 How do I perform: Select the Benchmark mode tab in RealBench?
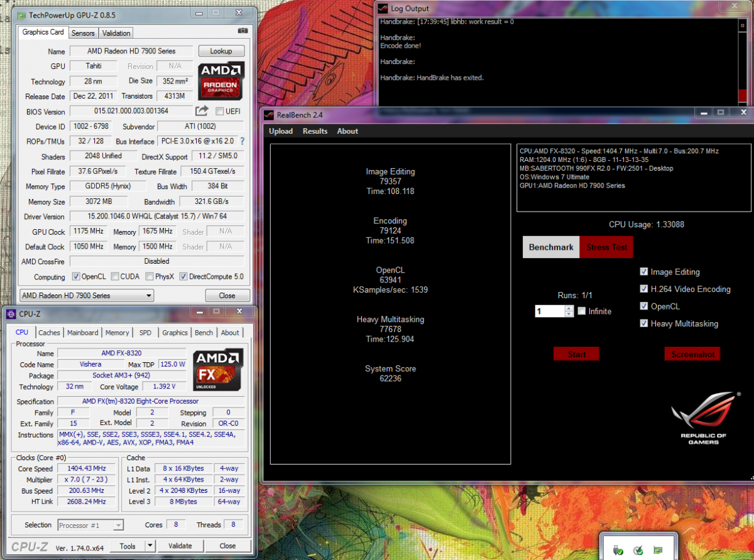pos(551,247)
